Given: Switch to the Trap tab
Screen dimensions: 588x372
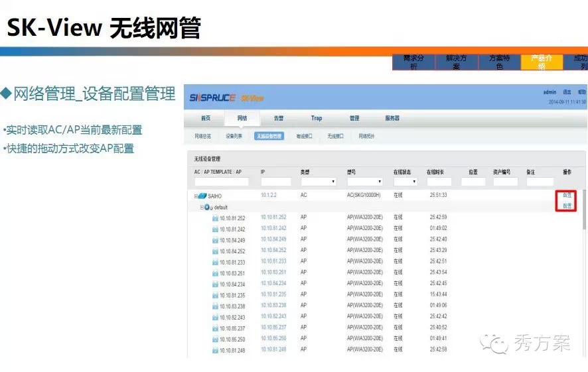Looking at the screenshot, I should 317,119.
